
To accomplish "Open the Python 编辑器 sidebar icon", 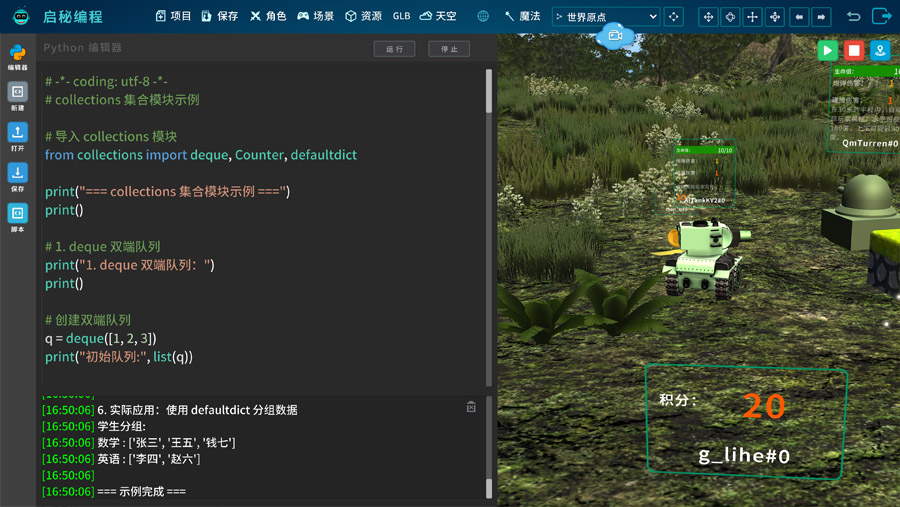I will pyautogui.click(x=17, y=57).
